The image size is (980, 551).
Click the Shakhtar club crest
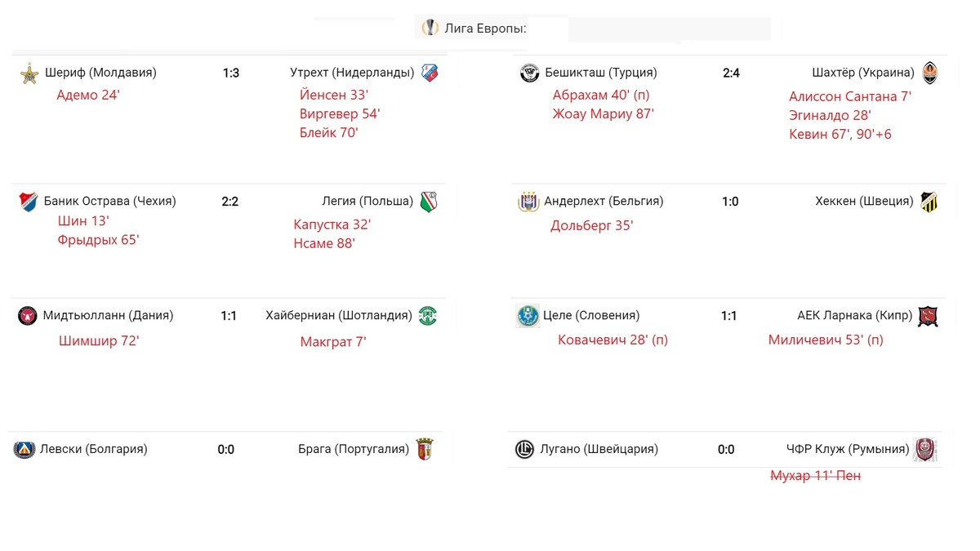(929, 73)
